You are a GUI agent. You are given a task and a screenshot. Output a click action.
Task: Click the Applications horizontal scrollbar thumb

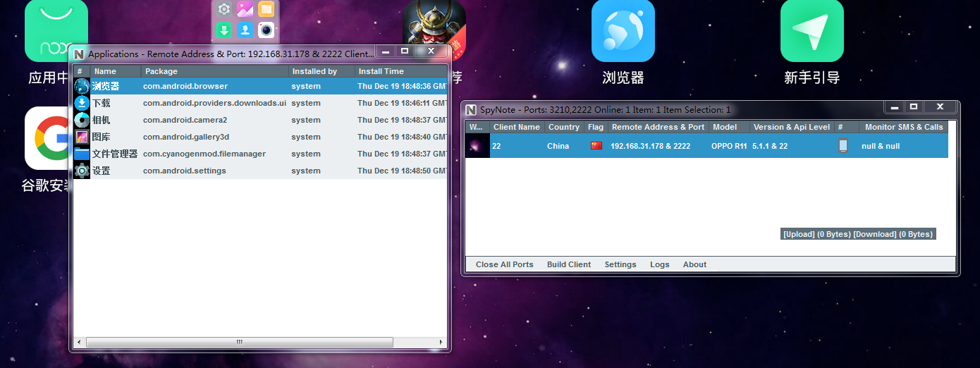coord(239,342)
